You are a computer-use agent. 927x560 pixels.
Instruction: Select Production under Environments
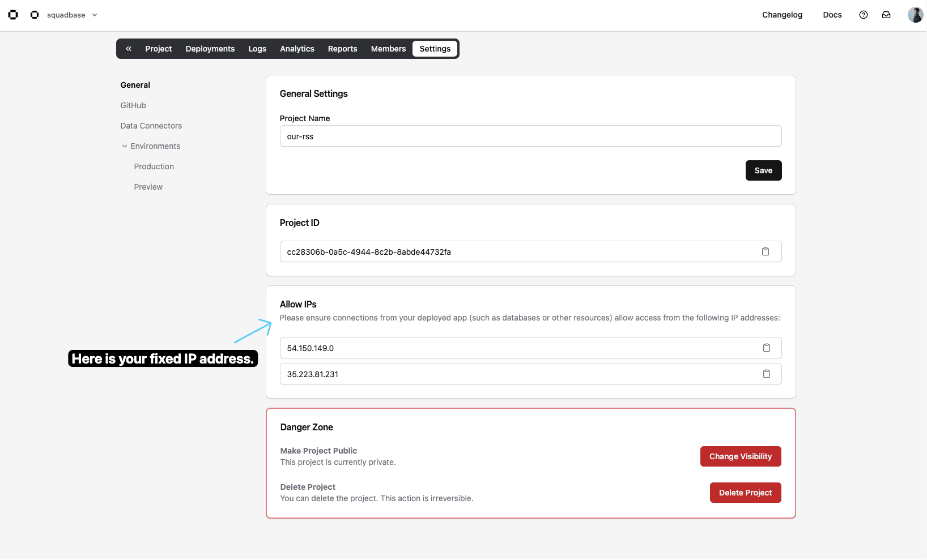(x=154, y=166)
